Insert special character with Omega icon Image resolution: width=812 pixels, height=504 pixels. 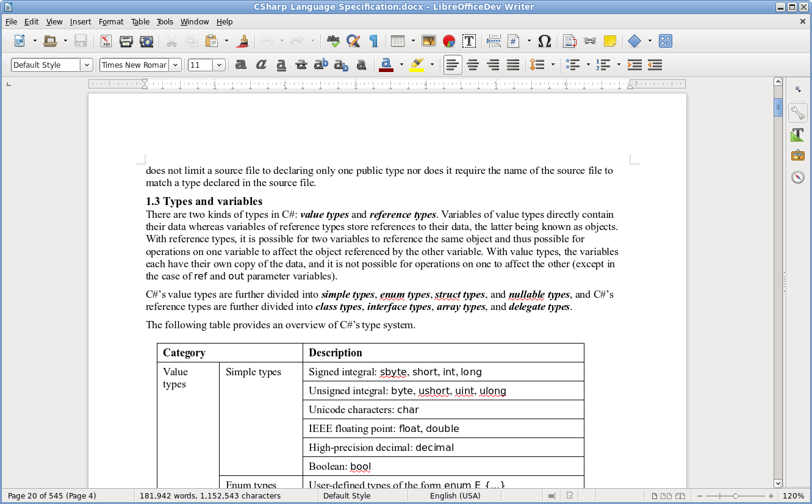(x=545, y=41)
